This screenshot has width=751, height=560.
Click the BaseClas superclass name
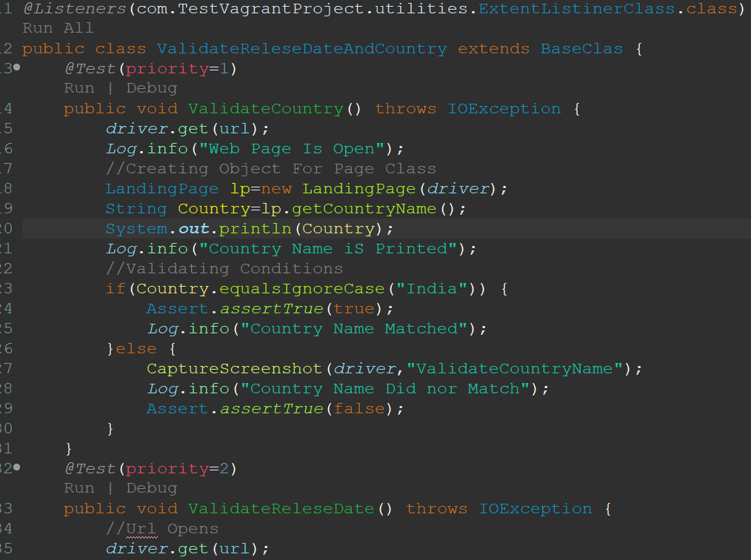pos(582,49)
